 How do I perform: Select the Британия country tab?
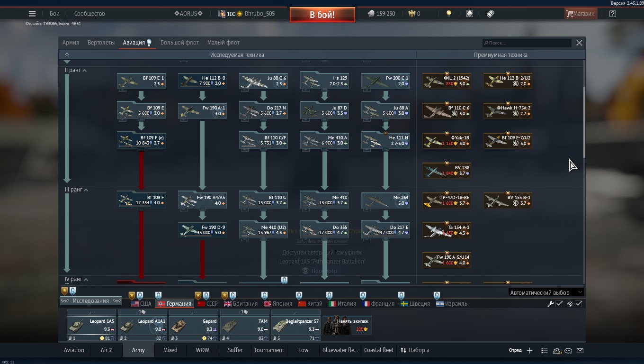pos(241,304)
